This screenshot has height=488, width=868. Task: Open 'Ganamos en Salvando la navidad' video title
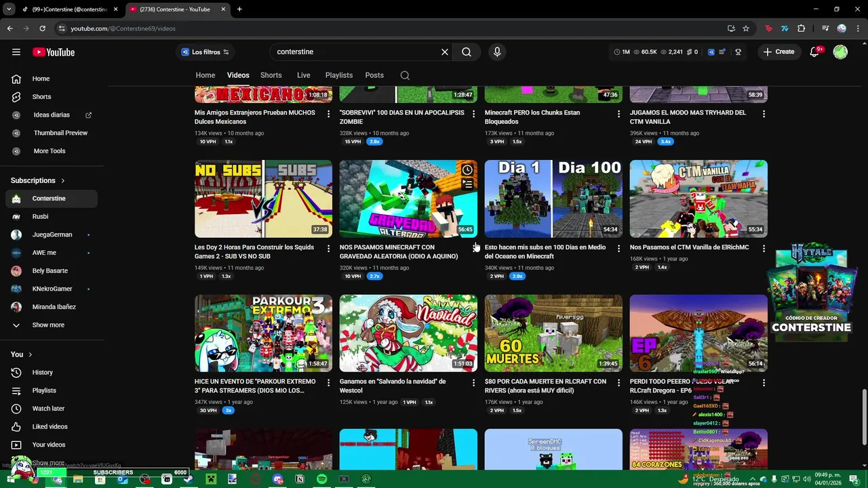pyautogui.click(x=393, y=386)
